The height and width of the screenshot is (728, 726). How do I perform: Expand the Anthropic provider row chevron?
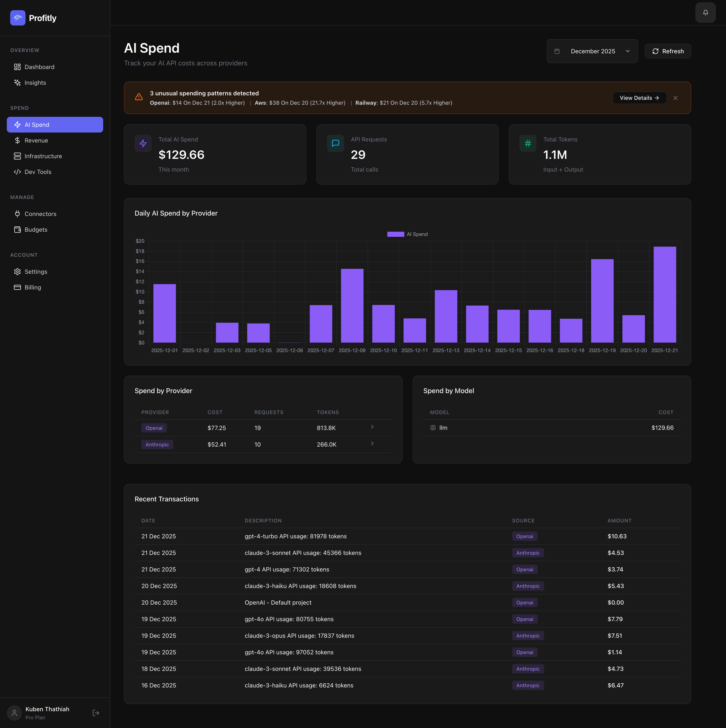372,443
